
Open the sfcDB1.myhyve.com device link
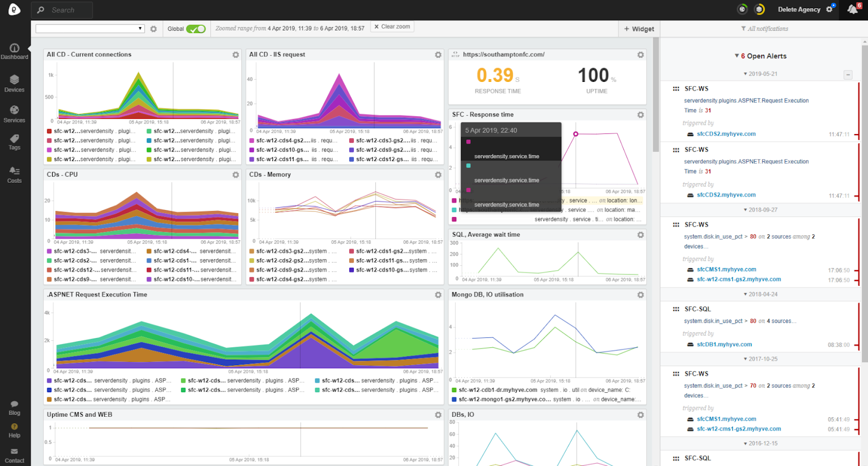724,344
